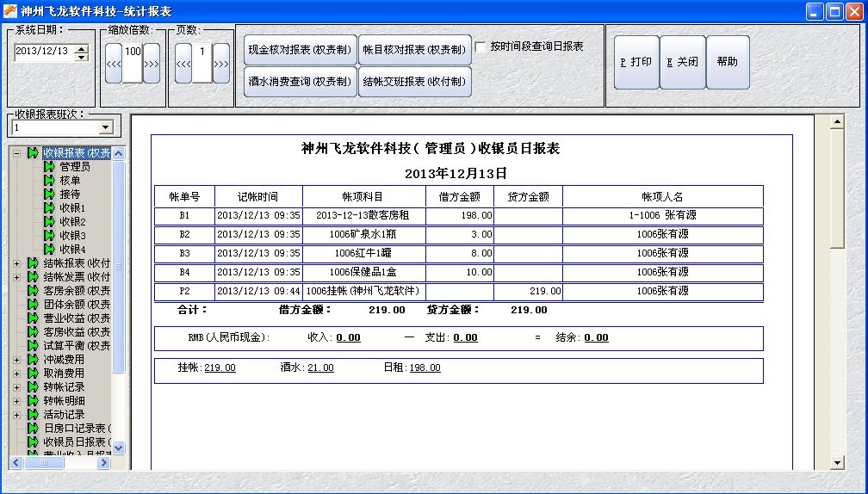Click the page number field showing 1
Viewport: 868px width, 494px height.
(x=202, y=64)
